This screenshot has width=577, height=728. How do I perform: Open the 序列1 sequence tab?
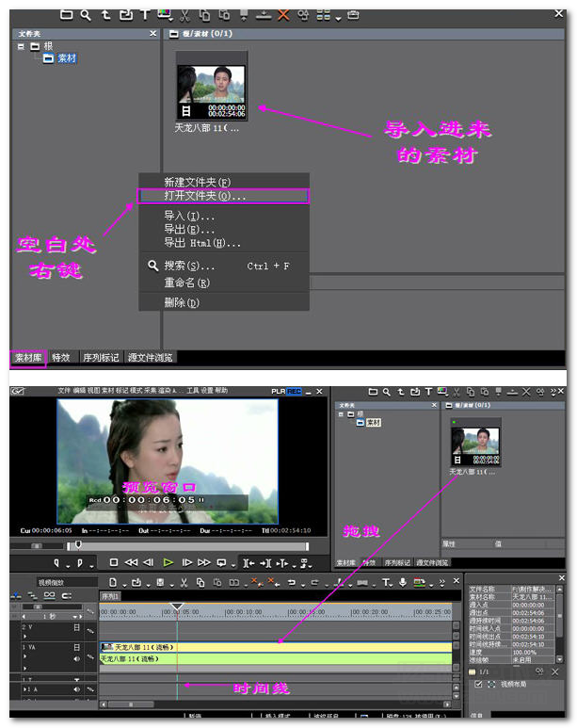pyautogui.click(x=110, y=596)
